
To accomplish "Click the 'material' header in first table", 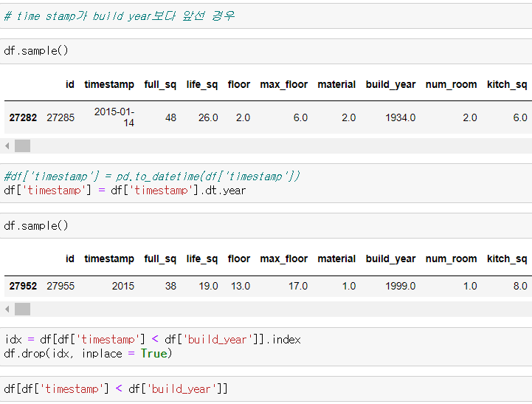I will (x=336, y=84).
